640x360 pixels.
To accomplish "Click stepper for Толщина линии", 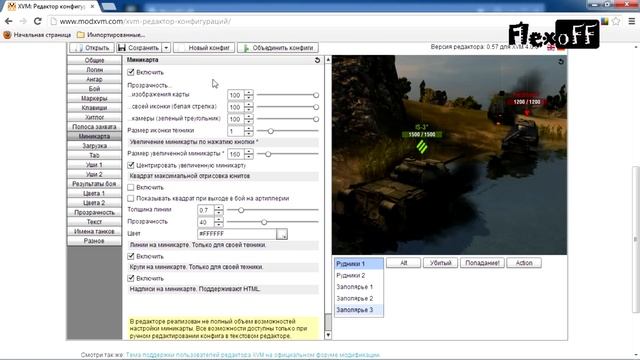I will (219, 210).
